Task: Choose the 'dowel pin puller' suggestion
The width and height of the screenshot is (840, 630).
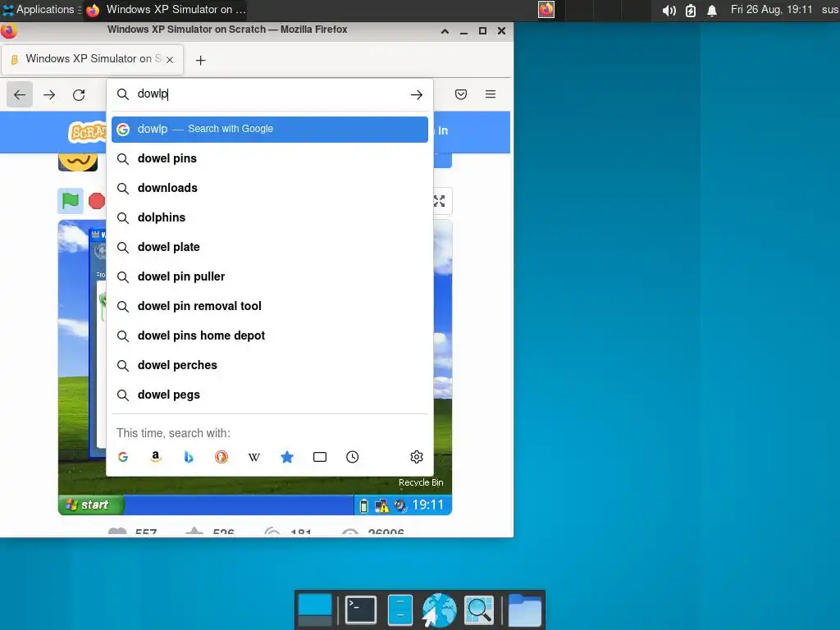Action: point(269,276)
